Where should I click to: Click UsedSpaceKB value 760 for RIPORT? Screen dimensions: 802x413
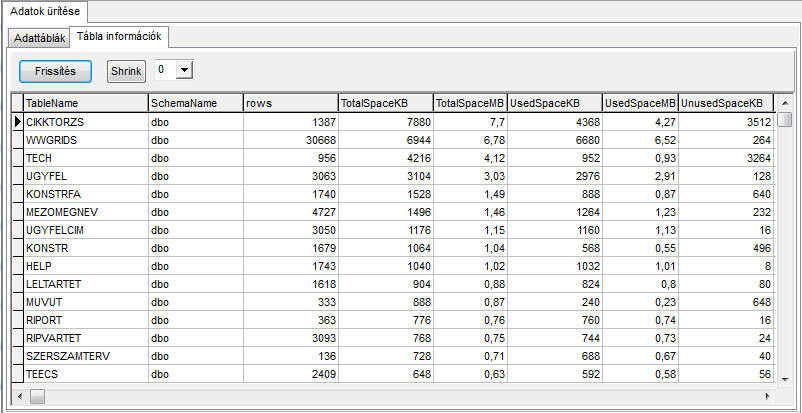pos(554,320)
